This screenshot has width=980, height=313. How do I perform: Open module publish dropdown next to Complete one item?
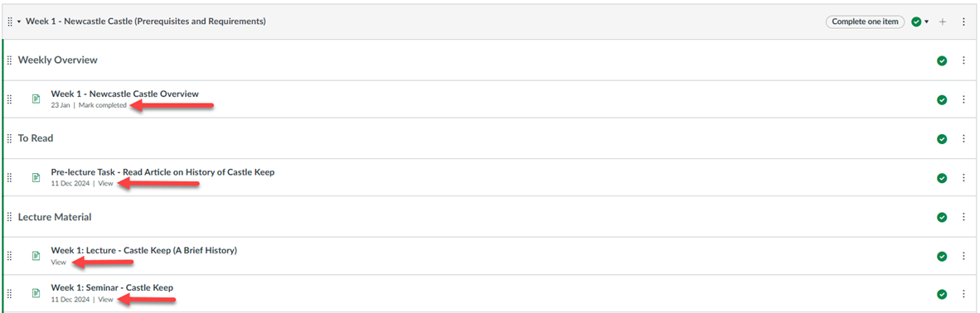pyautogui.click(x=920, y=22)
